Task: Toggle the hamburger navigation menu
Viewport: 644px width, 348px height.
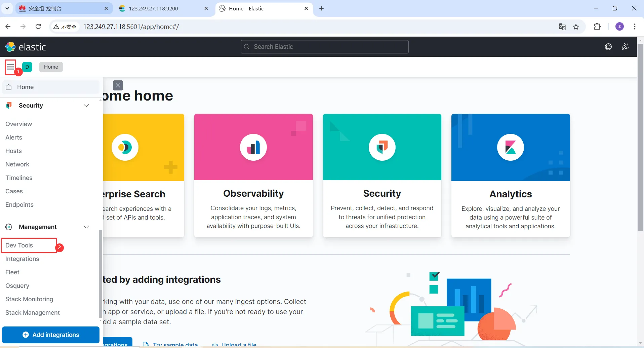Action: pos(10,67)
